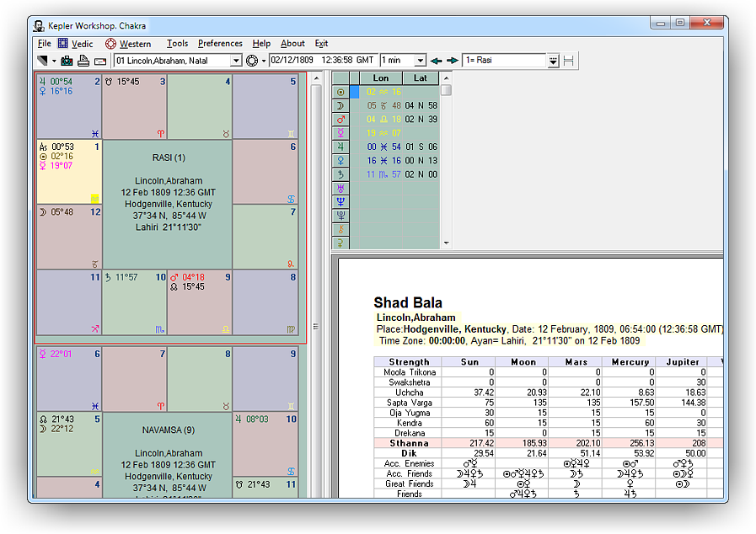Select the Ceres symbol row button
The image size is (756, 534).
coord(340,243)
